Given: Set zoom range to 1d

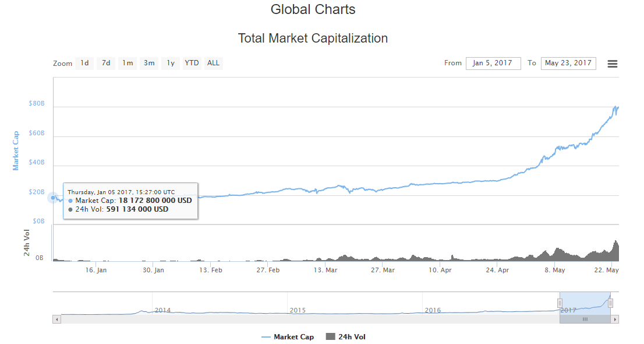Looking at the screenshot, I should point(84,63).
